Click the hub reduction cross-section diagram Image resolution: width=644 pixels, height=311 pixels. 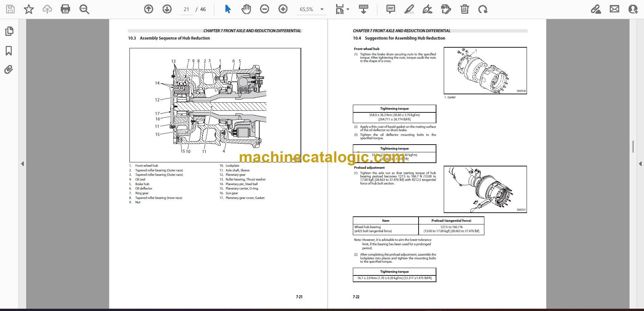[215, 105]
